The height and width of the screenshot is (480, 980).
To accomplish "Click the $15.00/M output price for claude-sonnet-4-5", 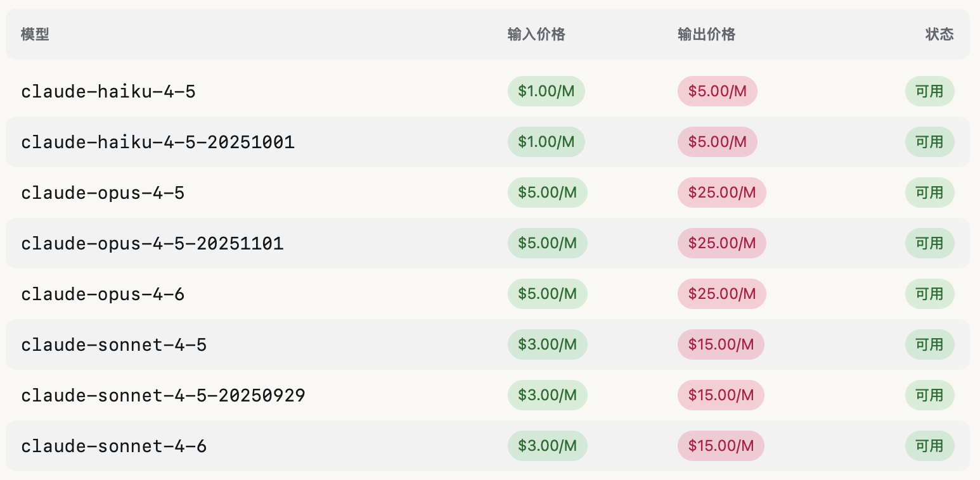I will pos(721,344).
